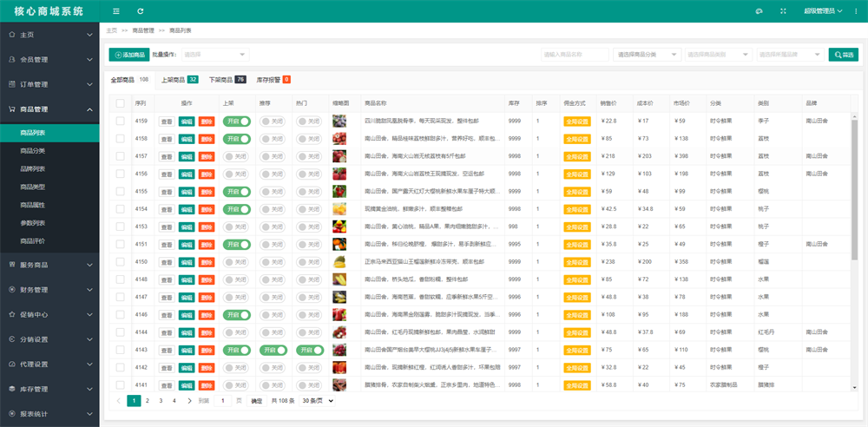Image resolution: width=868 pixels, height=427 pixels.
Task: Click the refresh icon in top bar
Action: pos(141,11)
